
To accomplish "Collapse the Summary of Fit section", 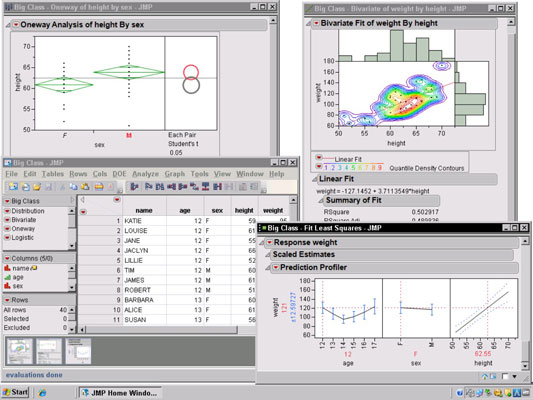I will click(321, 201).
